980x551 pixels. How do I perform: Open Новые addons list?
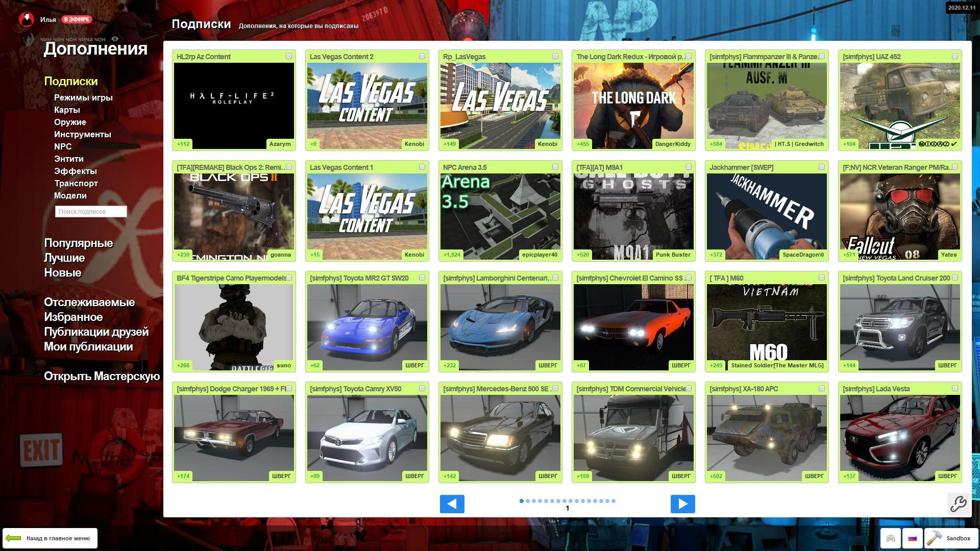62,272
